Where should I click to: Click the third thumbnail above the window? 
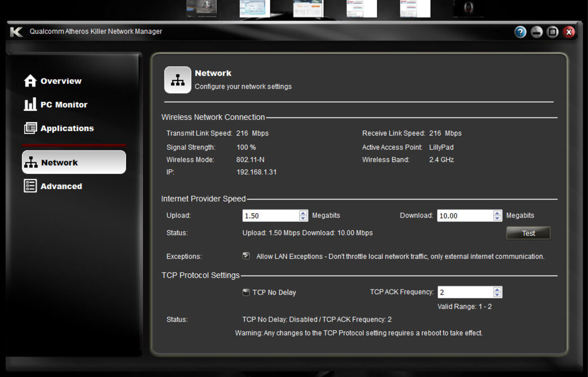pos(308,9)
